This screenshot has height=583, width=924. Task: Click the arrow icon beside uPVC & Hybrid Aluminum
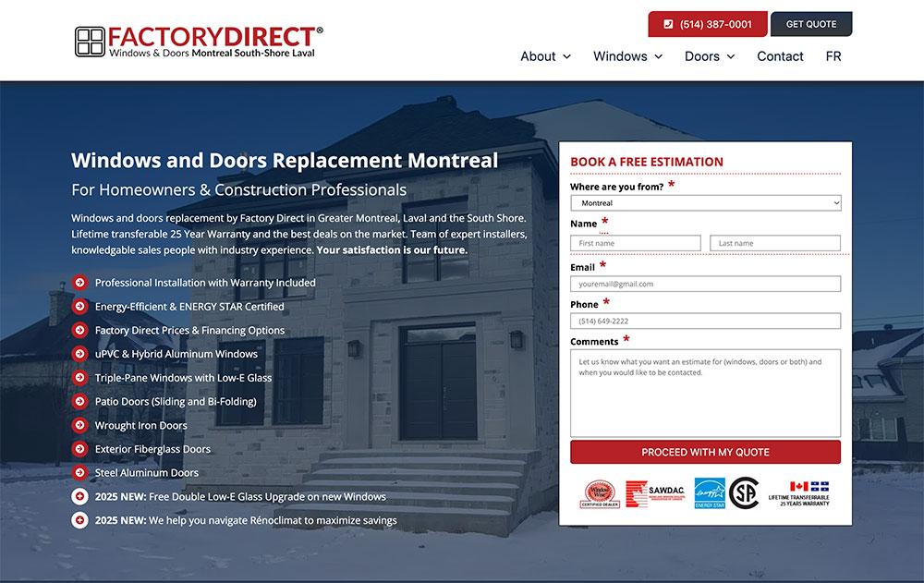point(79,354)
